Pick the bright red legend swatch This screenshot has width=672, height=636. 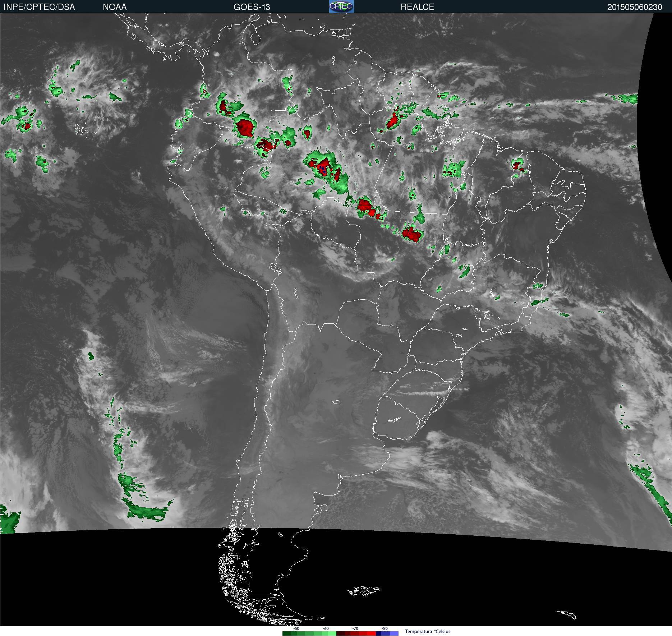372,633
